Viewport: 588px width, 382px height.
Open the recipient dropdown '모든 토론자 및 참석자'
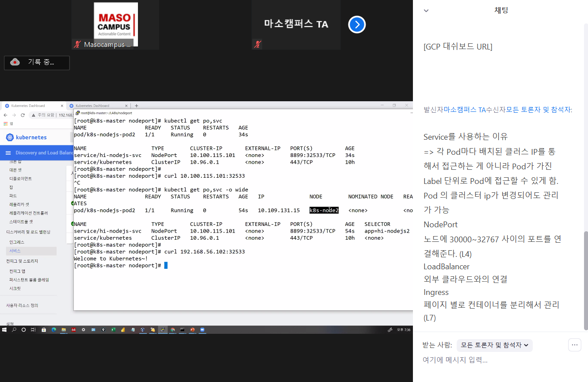(494, 345)
